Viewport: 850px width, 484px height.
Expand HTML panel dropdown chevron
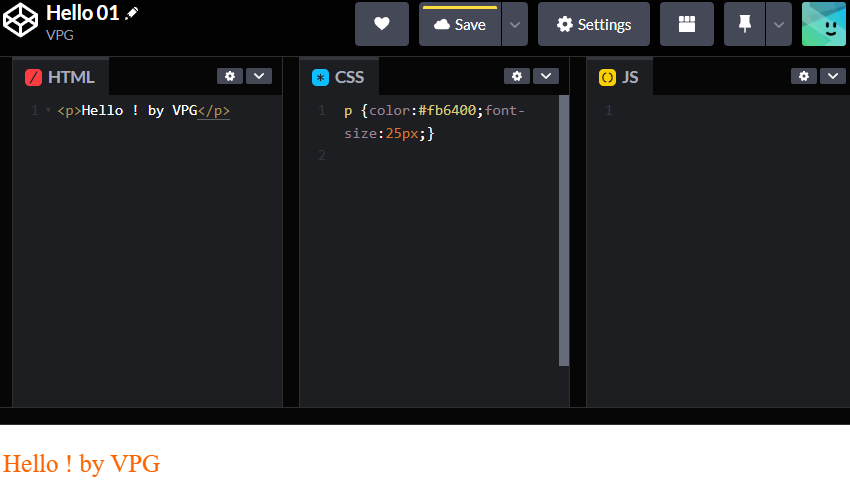(258, 76)
